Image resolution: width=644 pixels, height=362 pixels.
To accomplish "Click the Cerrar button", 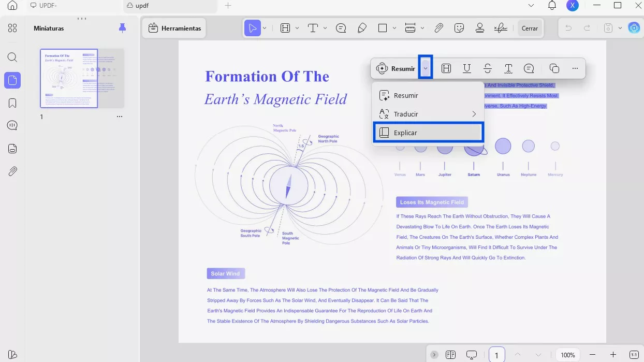I will [530, 28].
